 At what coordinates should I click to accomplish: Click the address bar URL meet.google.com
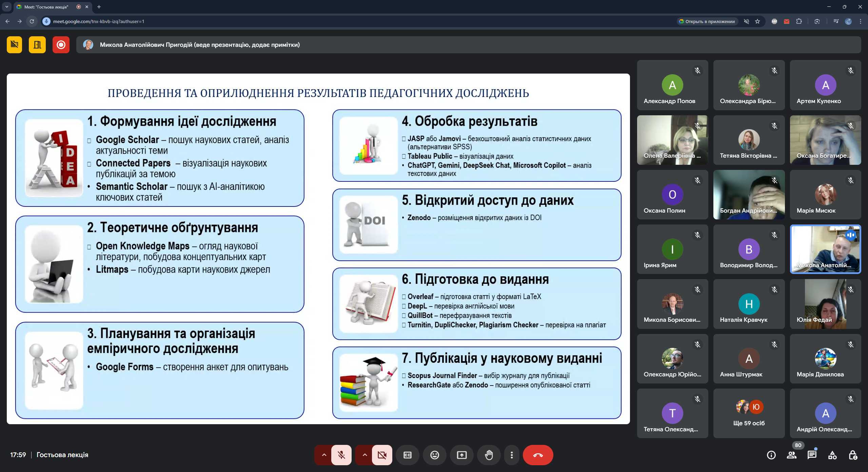pyautogui.click(x=99, y=21)
